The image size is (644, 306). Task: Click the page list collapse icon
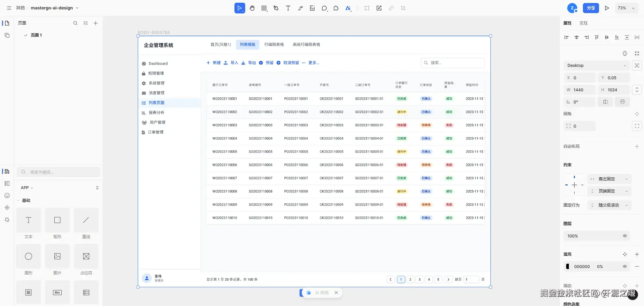pos(86,23)
